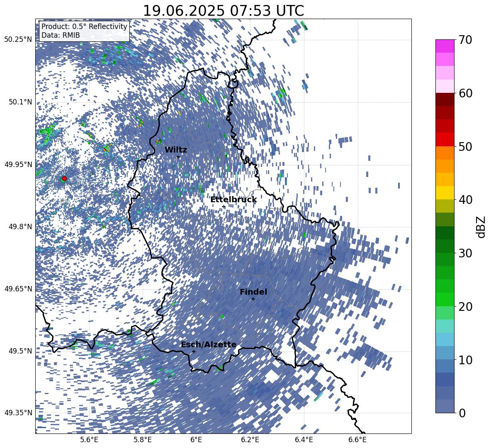
Task: Click the 6.4°E longitude label
Action: (304, 440)
